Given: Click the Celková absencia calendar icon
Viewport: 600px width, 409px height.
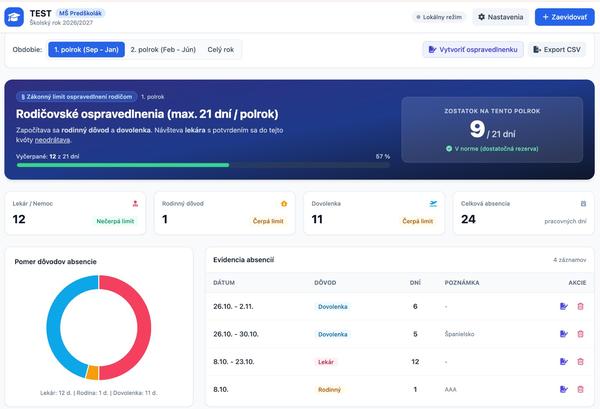Looking at the screenshot, I should click(583, 204).
